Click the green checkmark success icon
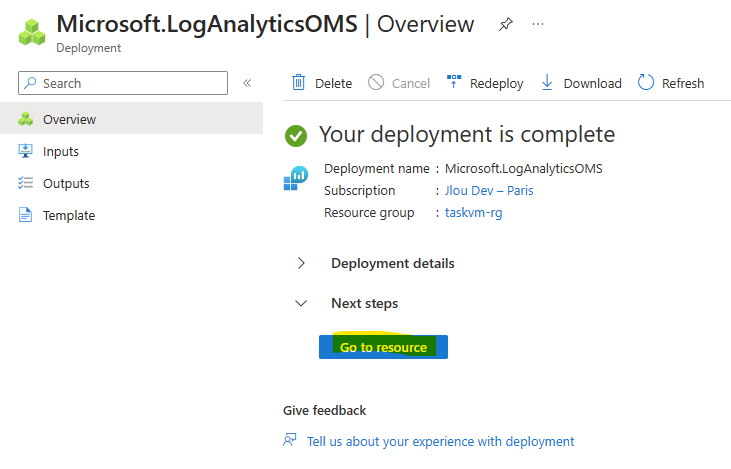Screen dimensions: 731x469 coord(296,136)
